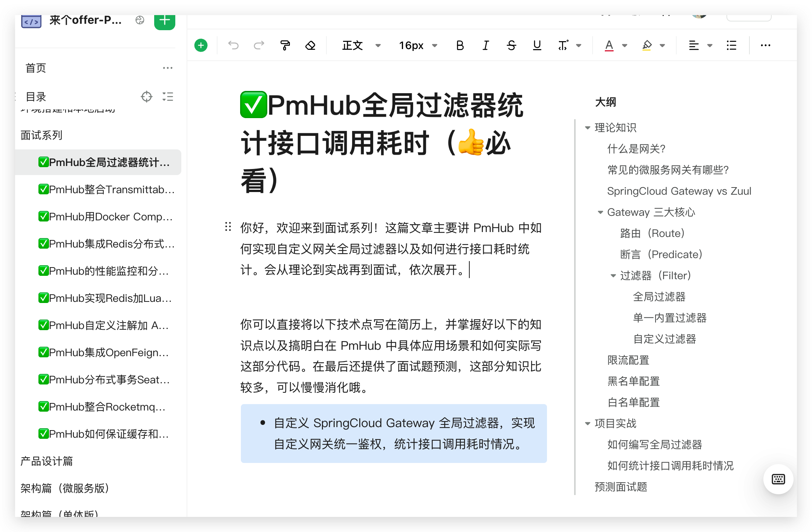
Task: Clear formatting with the eraser icon
Action: click(x=310, y=46)
